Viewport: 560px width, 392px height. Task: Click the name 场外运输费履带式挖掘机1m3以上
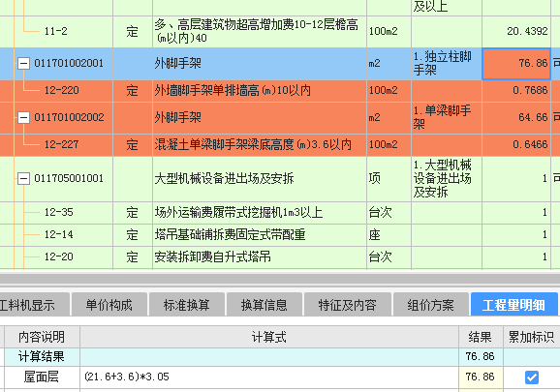point(238,213)
